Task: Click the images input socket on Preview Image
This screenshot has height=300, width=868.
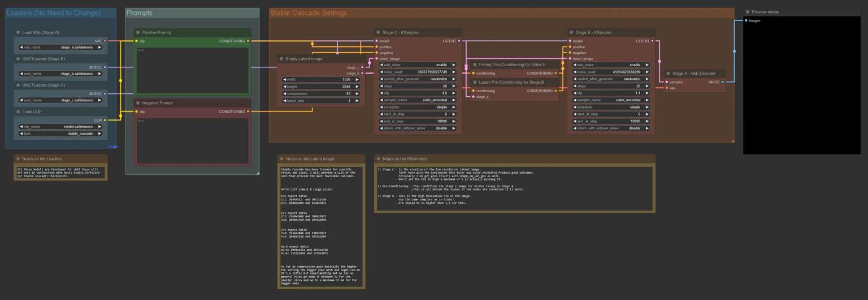Action: pyautogui.click(x=746, y=20)
